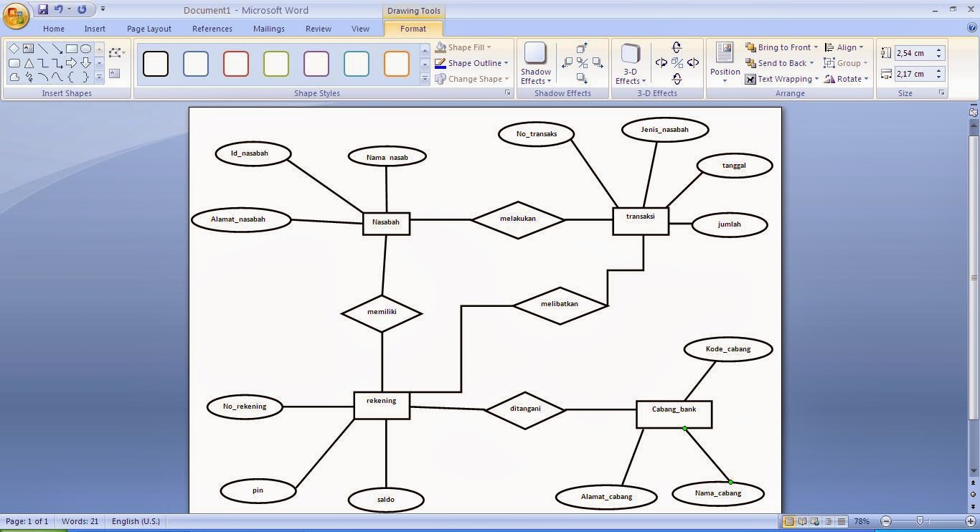Toggle Text Wrapping options for the shape

[x=783, y=79]
